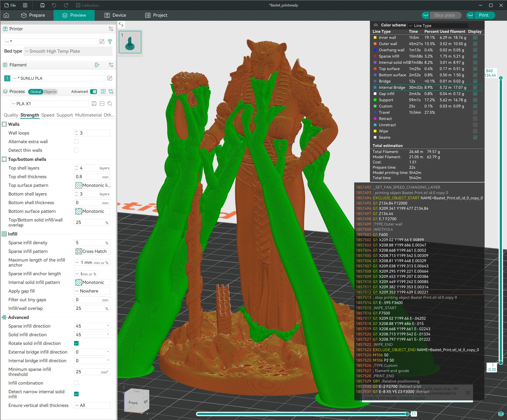Open Line Type color scheme dropdown

click(x=438, y=26)
